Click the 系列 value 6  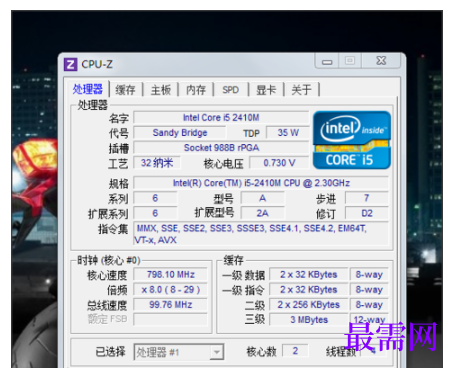pyautogui.click(x=155, y=198)
